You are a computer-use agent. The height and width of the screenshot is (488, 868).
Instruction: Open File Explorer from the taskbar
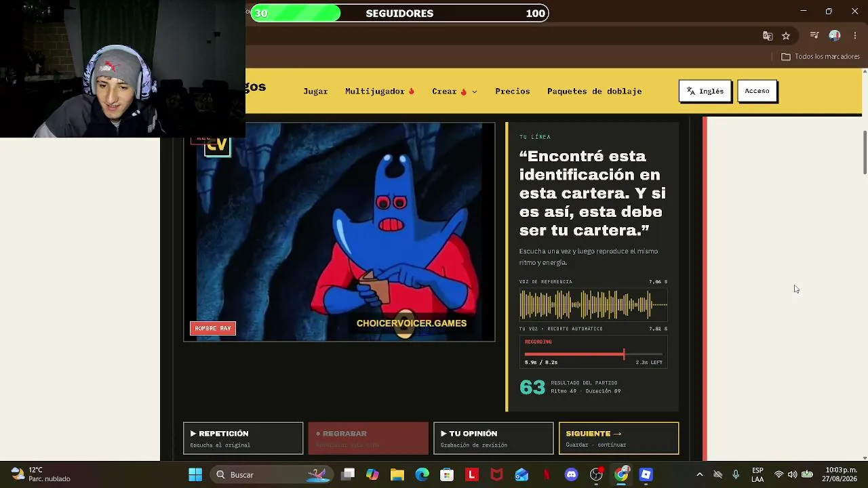397,474
